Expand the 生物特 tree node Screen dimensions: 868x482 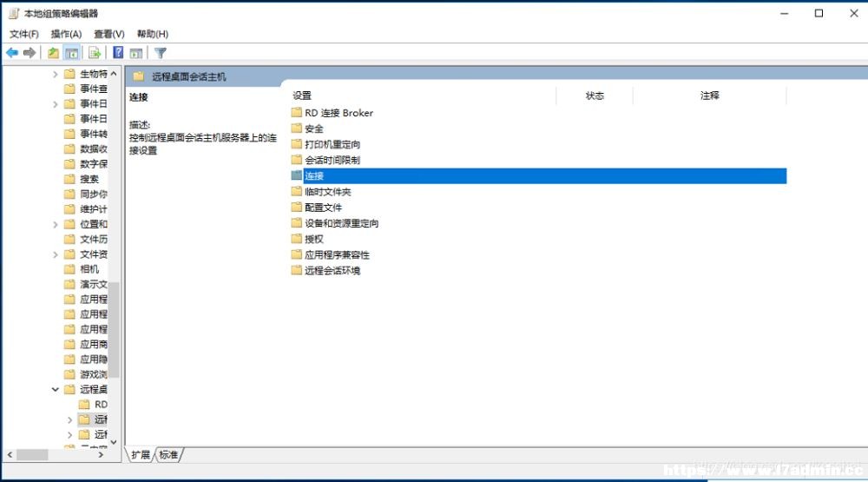(x=55, y=74)
